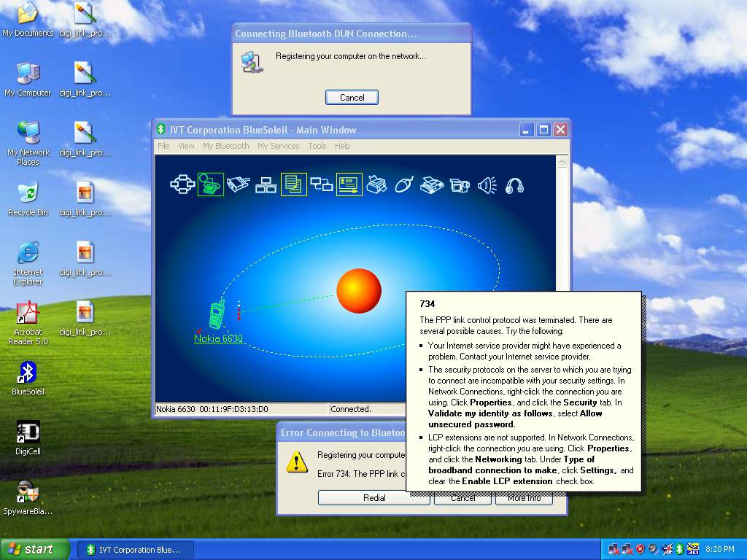
Task: Open the File menu in BlueSoleil
Action: [x=163, y=146]
